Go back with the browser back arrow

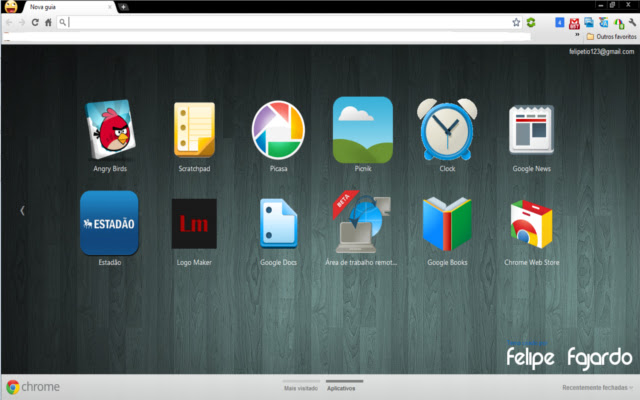click(9, 22)
